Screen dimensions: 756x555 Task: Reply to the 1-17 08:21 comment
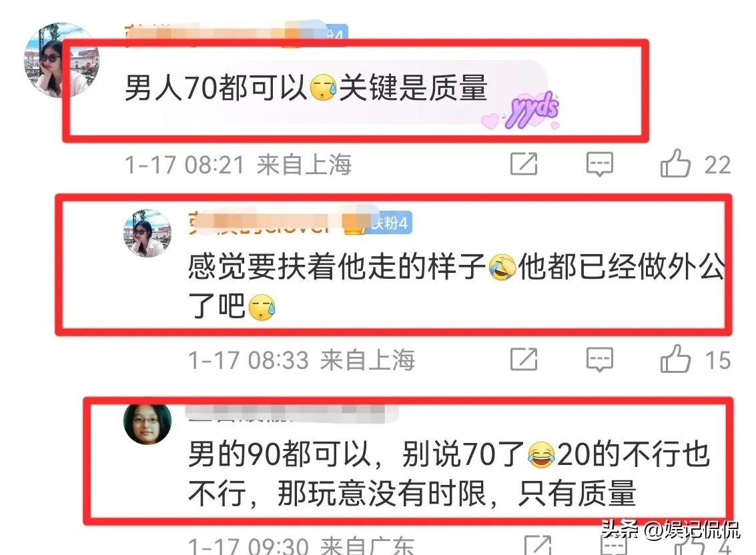[x=600, y=164]
